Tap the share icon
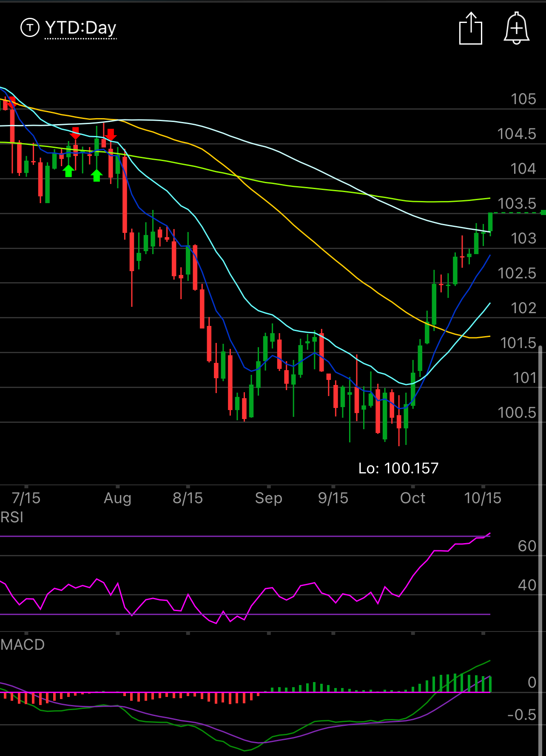Screen dimensions: 546x756 click(471, 28)
